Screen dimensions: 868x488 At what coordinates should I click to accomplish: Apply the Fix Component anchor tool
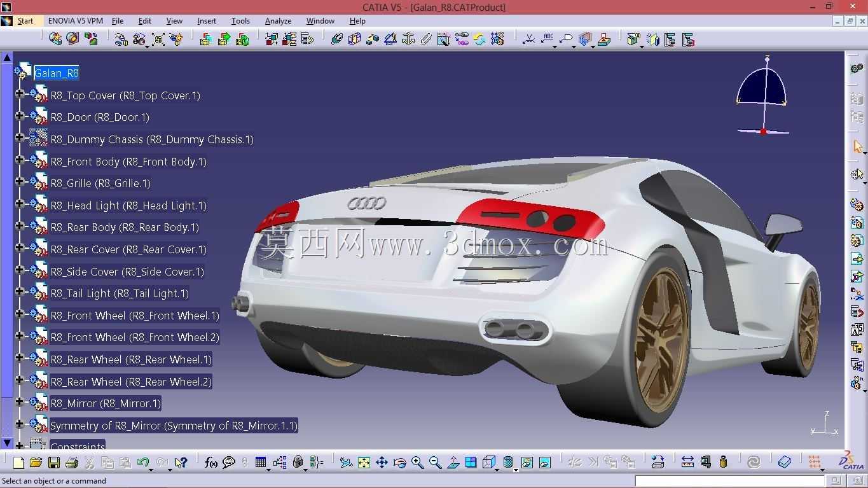click(408, 39)
